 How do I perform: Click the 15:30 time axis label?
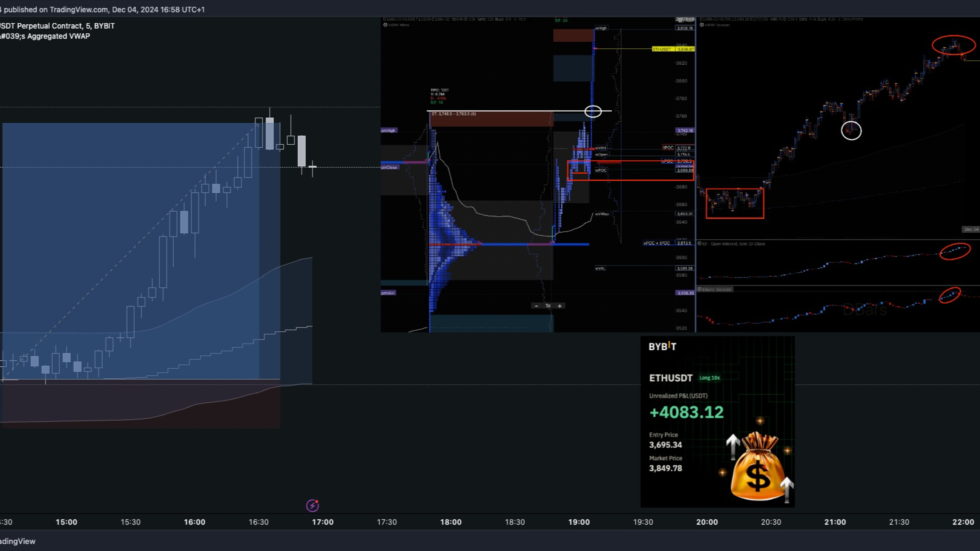click(131, 522)
